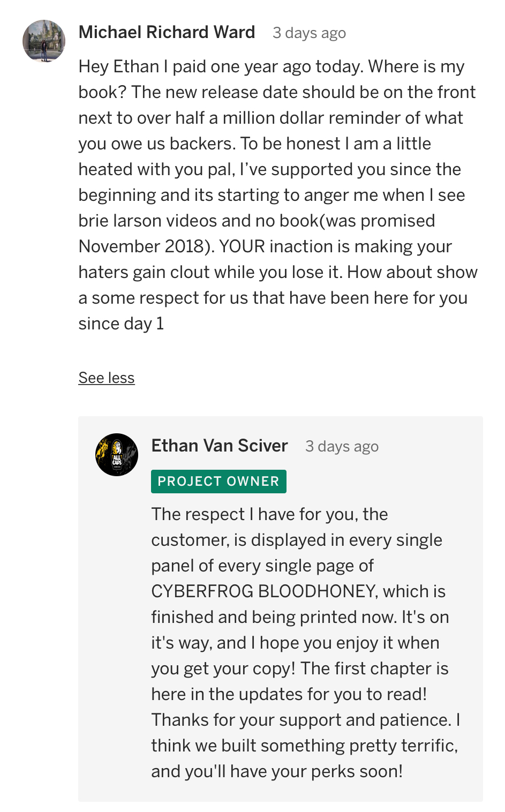The height and width of the screenshot is (812, 505).
Task: Open Ethan Van Sciver's name link
Action: click(220, 446)
